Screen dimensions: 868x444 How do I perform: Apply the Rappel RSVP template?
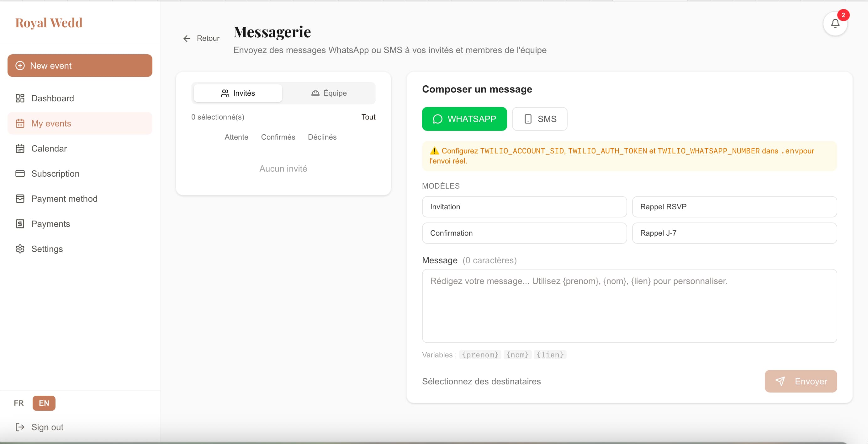tap(734, 207)
